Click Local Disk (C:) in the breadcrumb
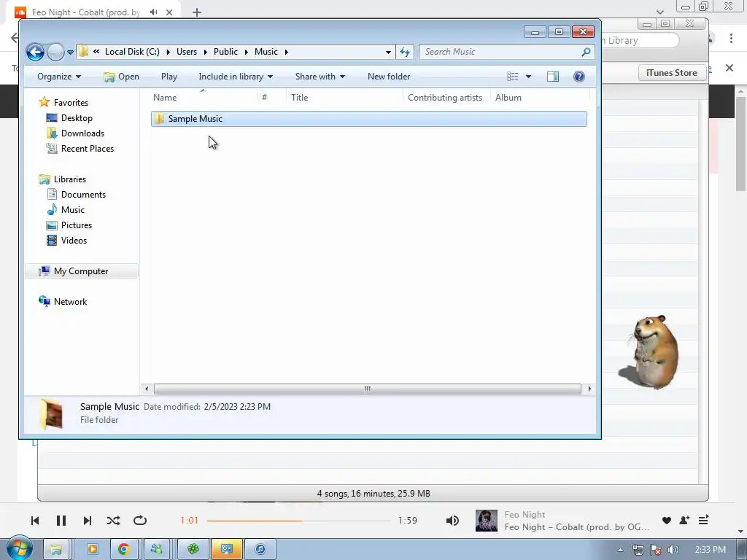Screen dimensions: 747x560 pyautogui.click(x=132, y=52)
